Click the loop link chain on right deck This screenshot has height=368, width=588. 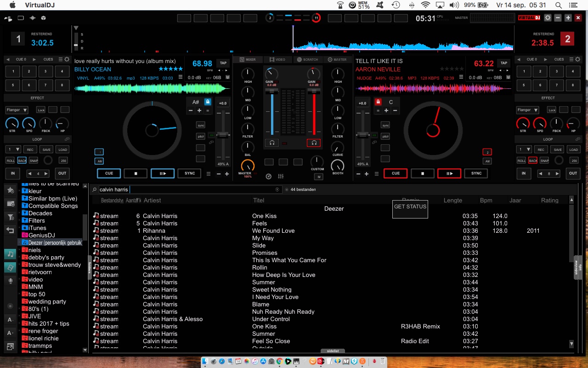578,139
